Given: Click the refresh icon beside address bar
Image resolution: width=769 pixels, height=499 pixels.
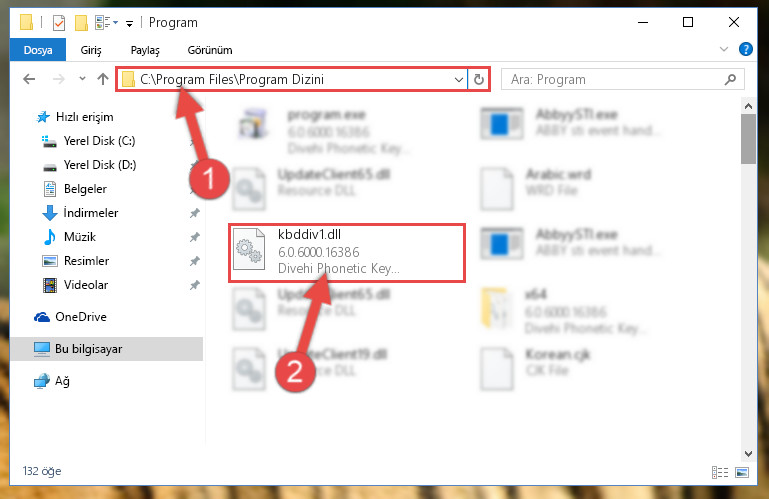Looking at the screenshot, I should click(x=479, y=79).
